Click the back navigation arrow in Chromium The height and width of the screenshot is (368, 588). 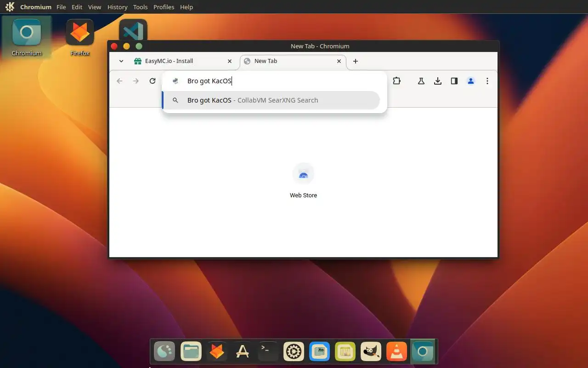[119, 81]
